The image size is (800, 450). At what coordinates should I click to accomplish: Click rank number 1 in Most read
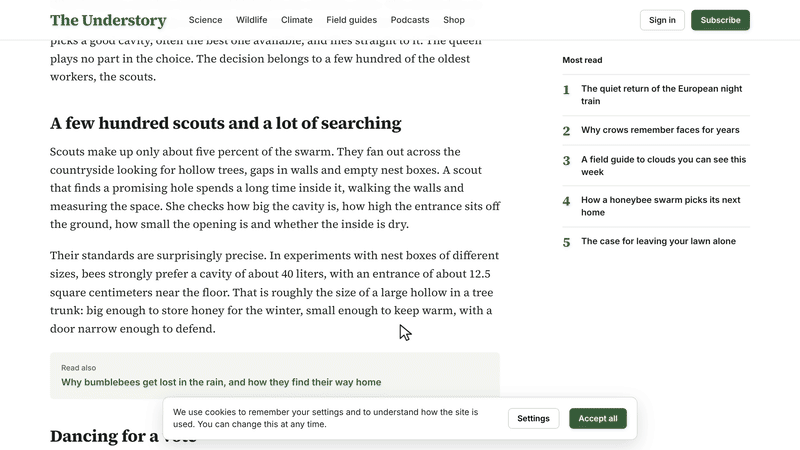566,90
